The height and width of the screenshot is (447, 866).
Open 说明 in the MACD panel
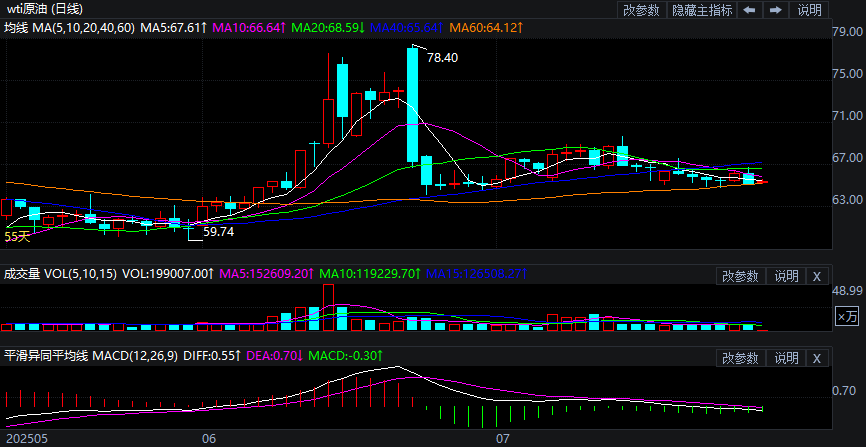click(786, 358)
